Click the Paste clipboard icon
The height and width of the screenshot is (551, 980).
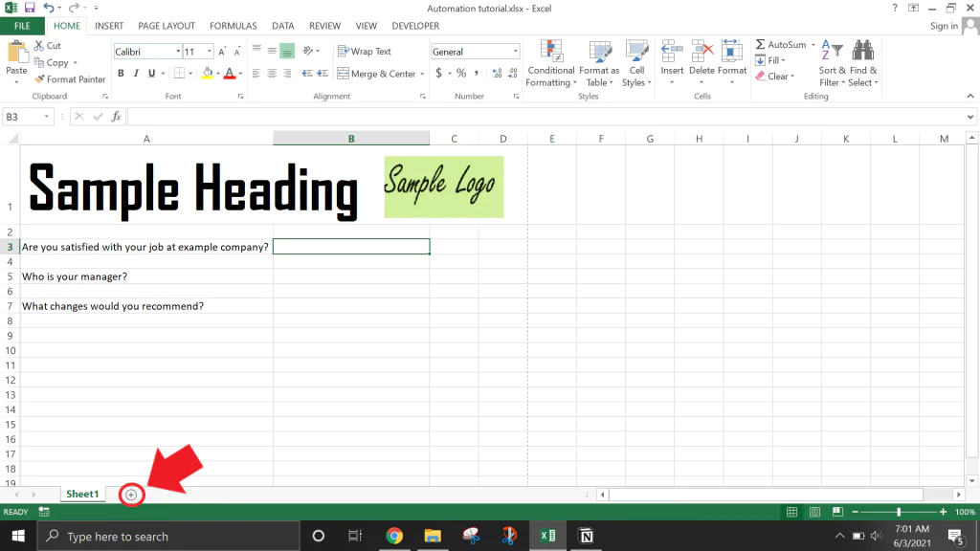coord(16,52)
